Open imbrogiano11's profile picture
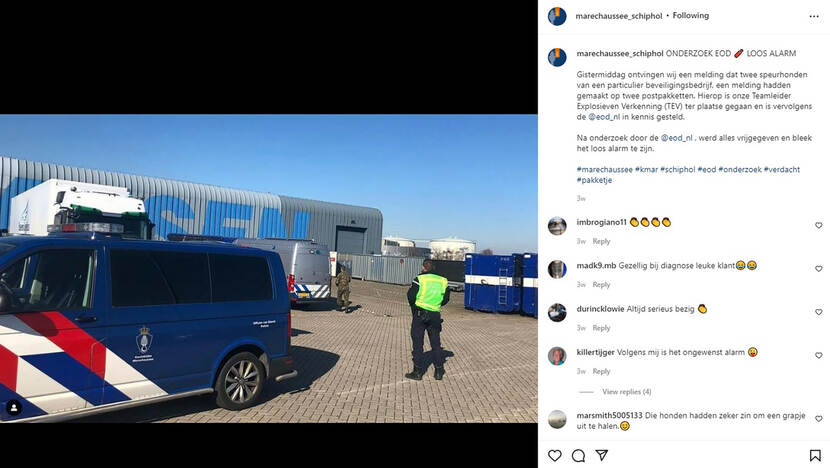 (x=557, y=226)
